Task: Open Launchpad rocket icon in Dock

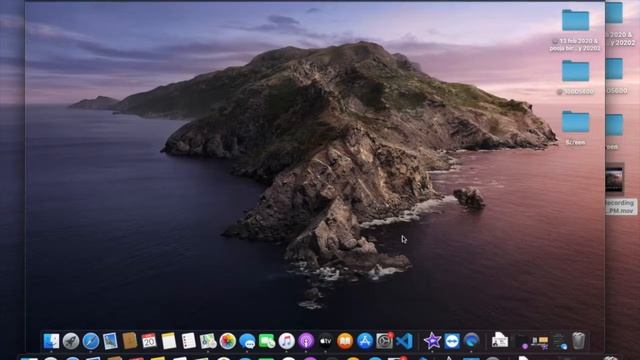Action: click(x=71, y=341)
